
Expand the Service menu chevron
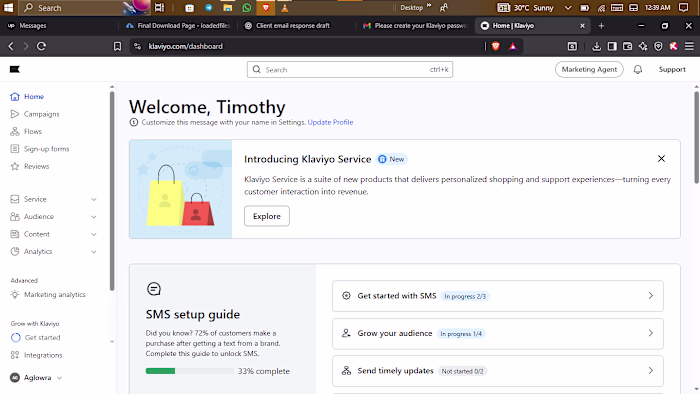[94, 199]
